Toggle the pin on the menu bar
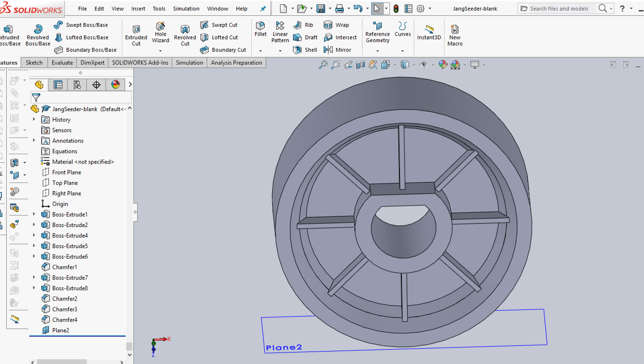644x364 pixels. click(263, 9)
